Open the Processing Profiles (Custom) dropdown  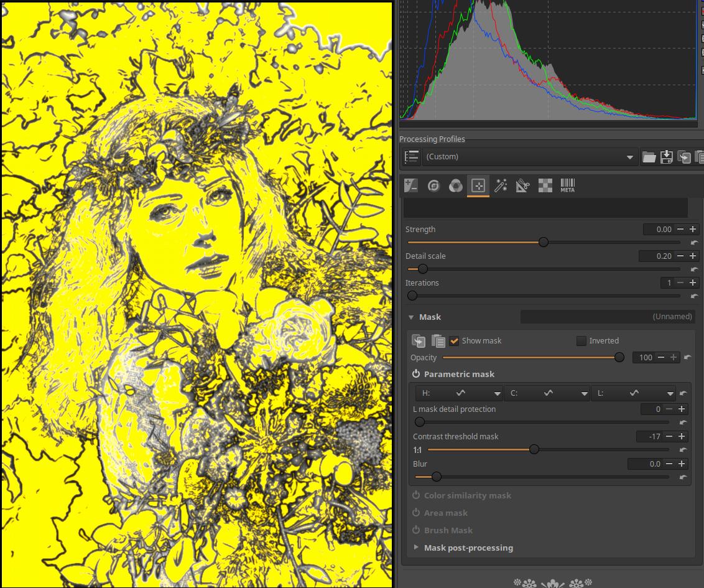[530, 157]
